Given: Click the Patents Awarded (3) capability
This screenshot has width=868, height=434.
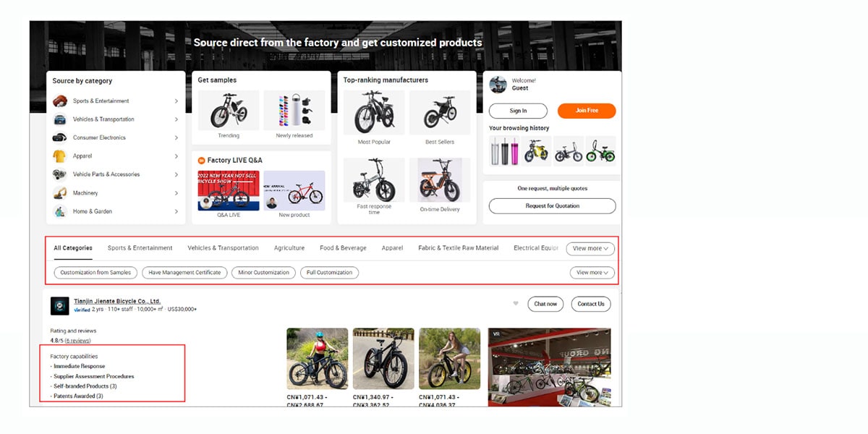Looking at the screenshot, I should [78, 396].
